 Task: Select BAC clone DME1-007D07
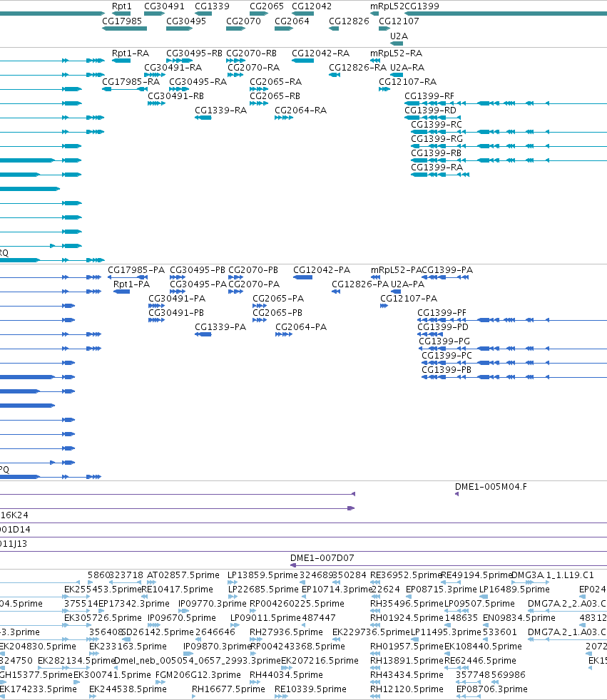click(322, 558)
